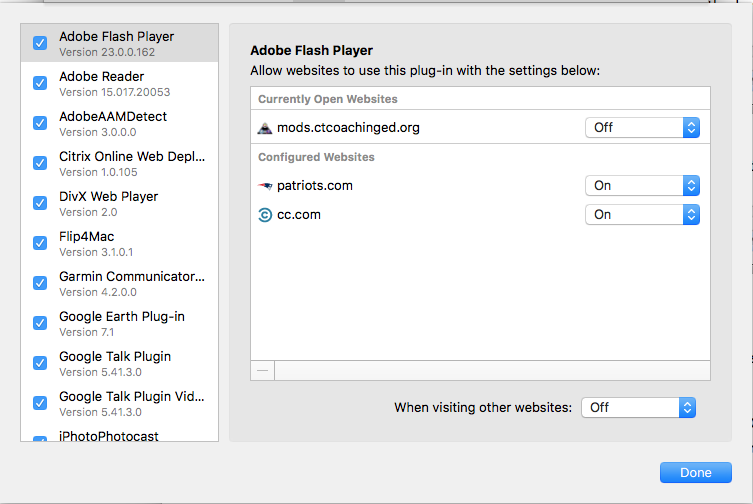Click the Done button

point(695,473)
